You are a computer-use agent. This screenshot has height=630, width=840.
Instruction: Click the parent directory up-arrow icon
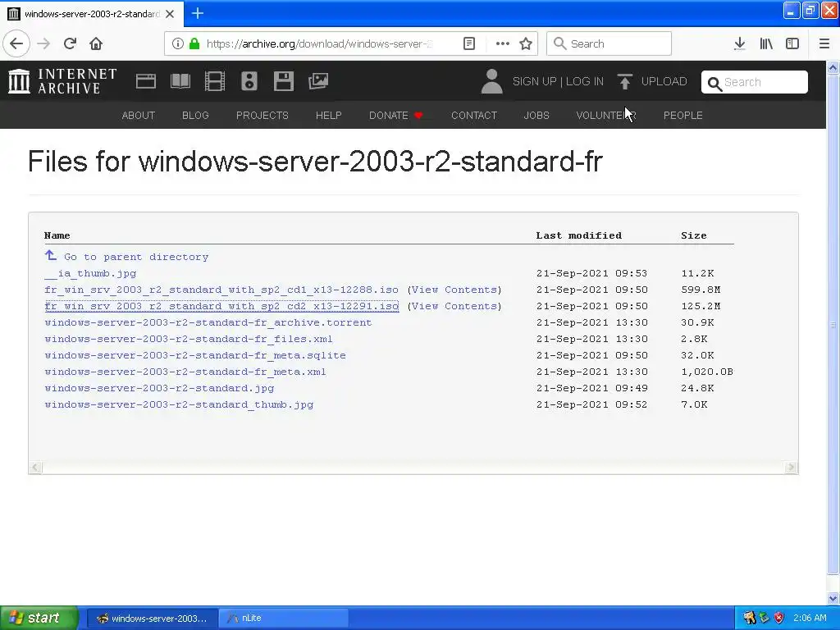(x=51, y=255)
